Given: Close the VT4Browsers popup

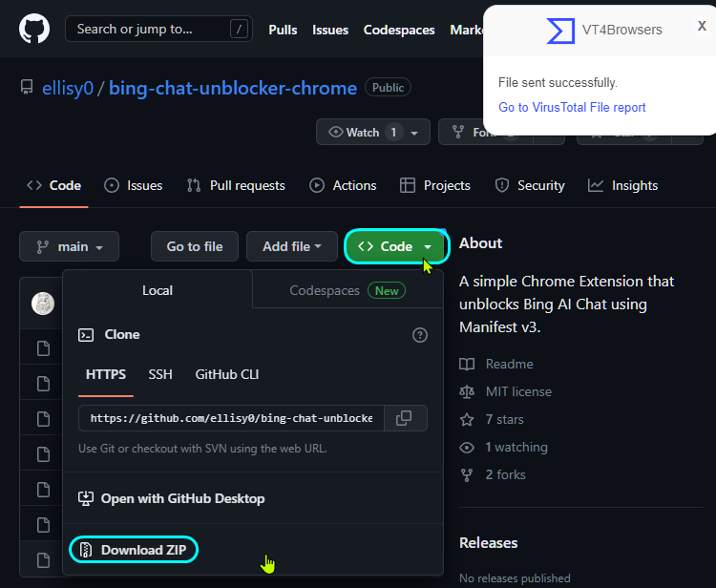Looking at the screenshot, I should coord(702,26).
